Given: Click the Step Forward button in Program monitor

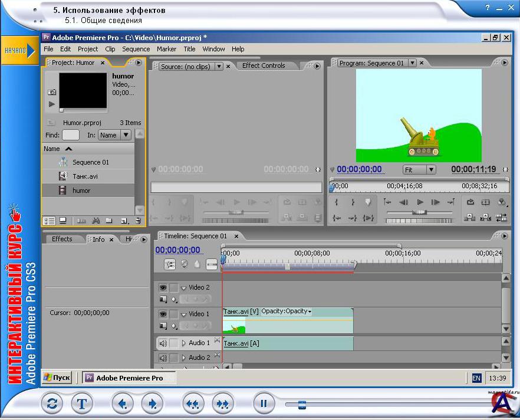Looking at the screenshot, I should 436,202.
